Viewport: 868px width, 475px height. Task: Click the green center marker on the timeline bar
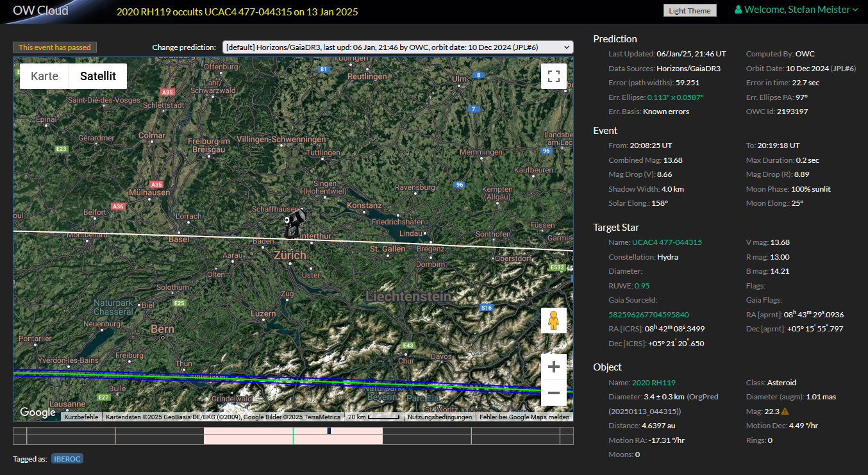coord(293,436)
